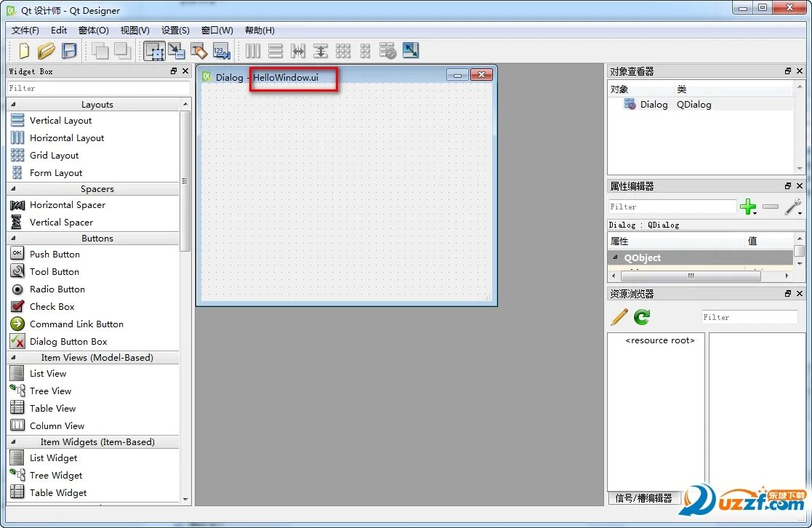
Task: Apply the Lay Out in a Grid icon
Action: pyautogui.click(x=343, y=51)
